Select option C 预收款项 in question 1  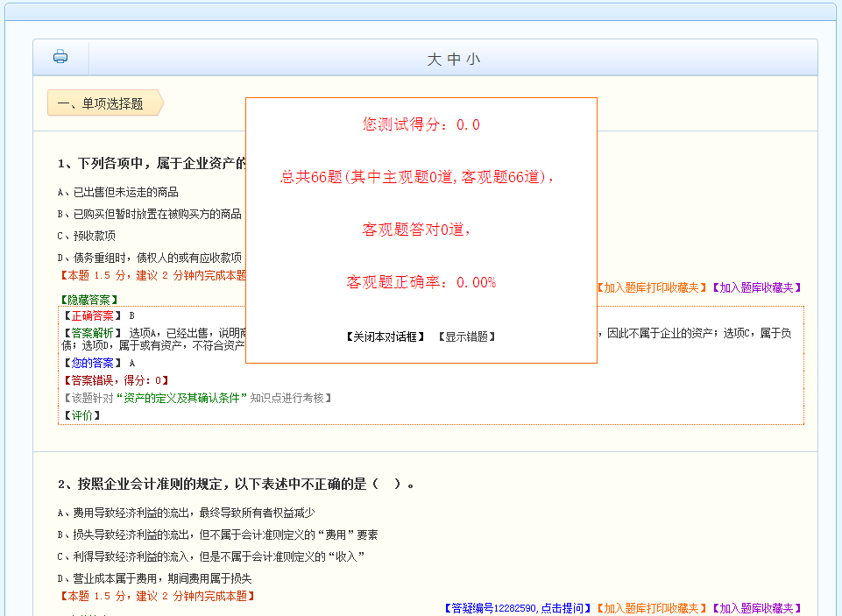click(x=87, y=236)
